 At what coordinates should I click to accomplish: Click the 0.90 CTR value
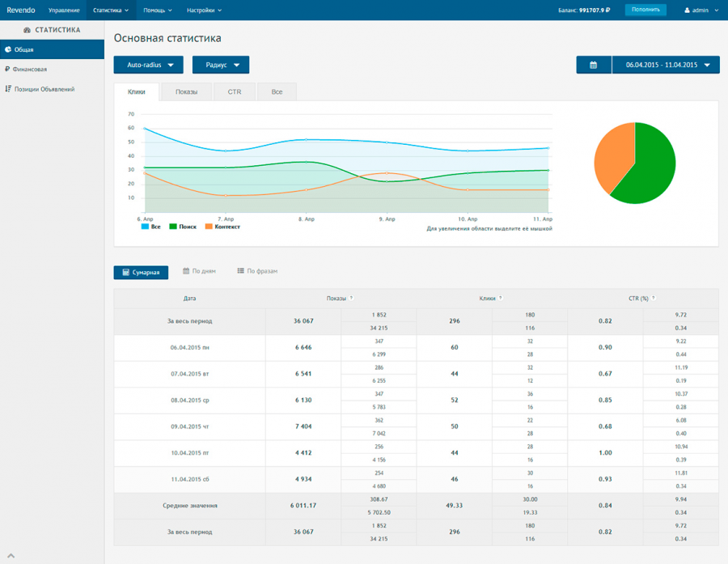point(605,347)
